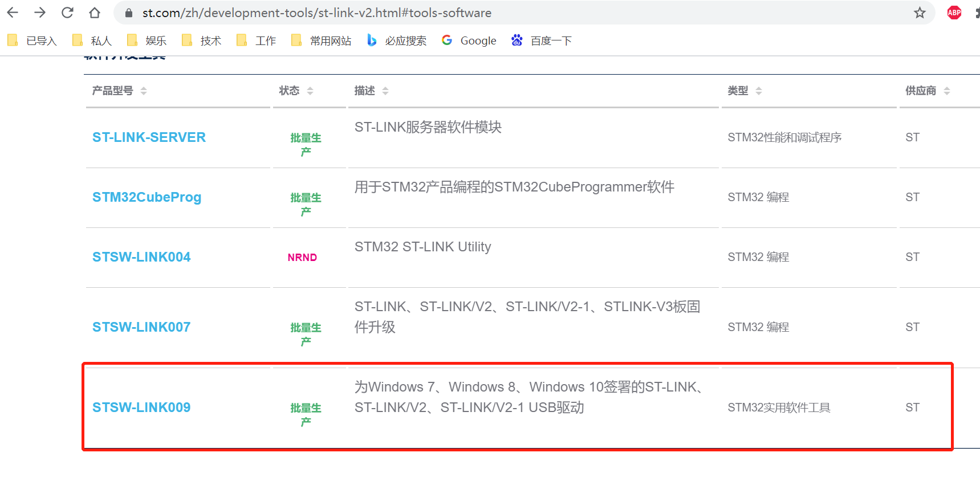The height and width of the screenshot is (481, 980).
Task: Open the 私人 bookmarks folder
Action: coord(92,40)
